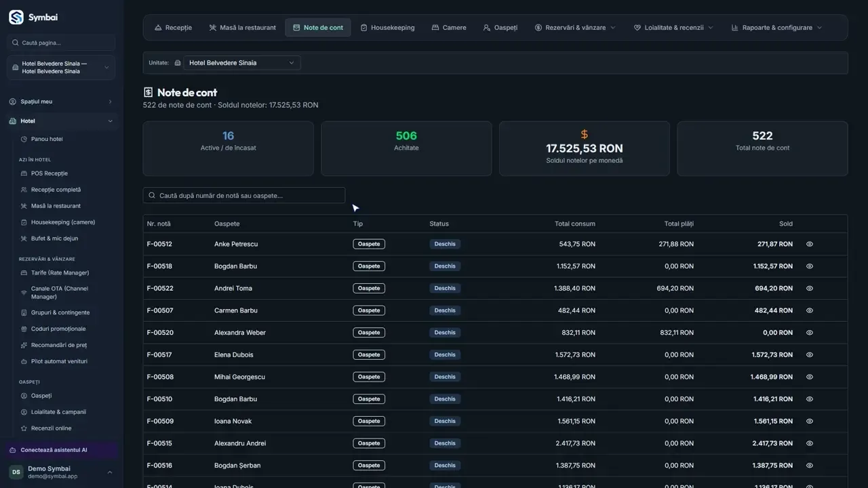Image resolution: width=868 pixels, height=488 pixels.
Task: Open Pilot automat venituri
Action: click(x=59, y=361)
